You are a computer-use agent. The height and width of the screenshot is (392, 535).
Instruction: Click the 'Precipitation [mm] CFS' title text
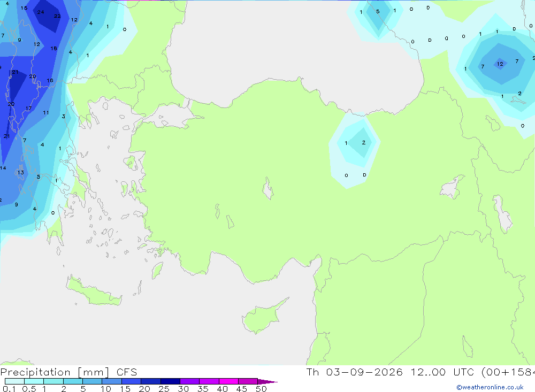tap(68, 372)
